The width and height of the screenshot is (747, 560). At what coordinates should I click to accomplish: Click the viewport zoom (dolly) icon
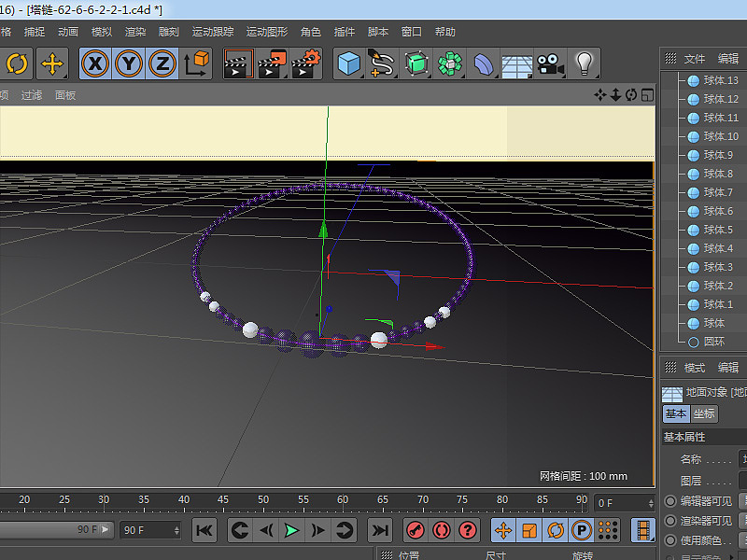(x=615, y=95)
